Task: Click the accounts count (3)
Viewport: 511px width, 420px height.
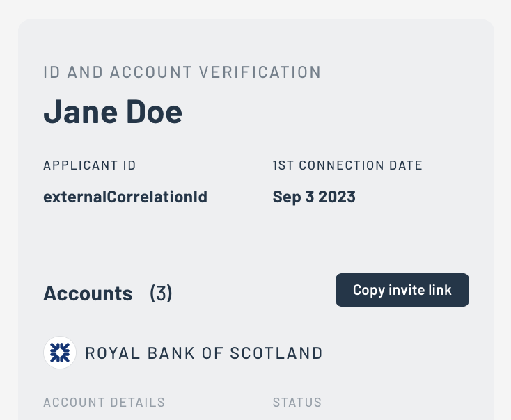Action: pyautogui.click(x=161, y=293)
